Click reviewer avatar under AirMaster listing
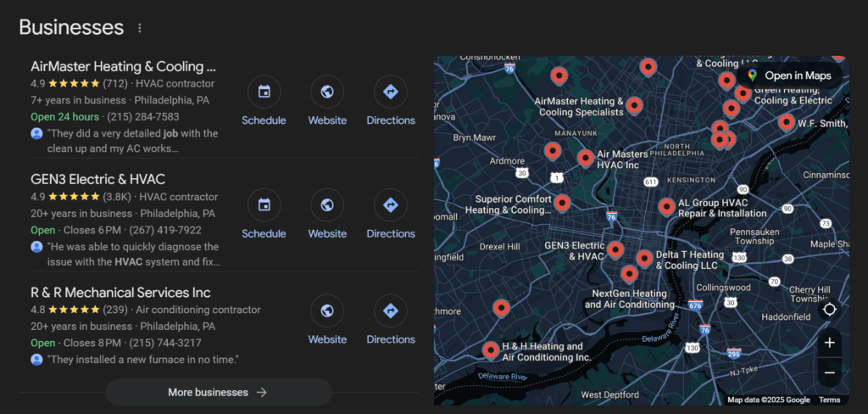Image resolution: width=868 pixels, height=414 pixels. tap(36, 133)
